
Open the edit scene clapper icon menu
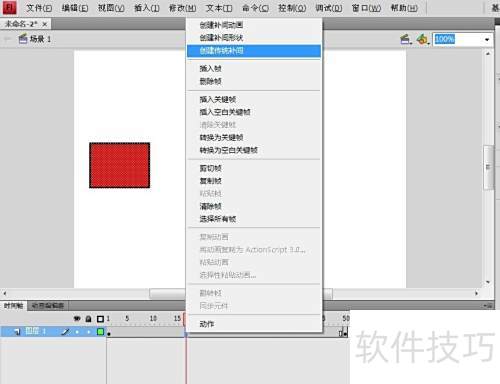click(x=405, y=39)
